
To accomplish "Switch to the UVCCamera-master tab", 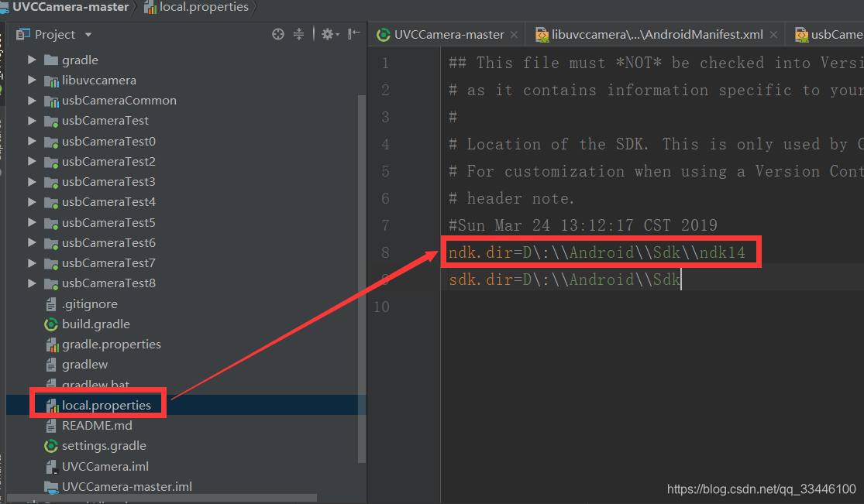I will [449, 35].
